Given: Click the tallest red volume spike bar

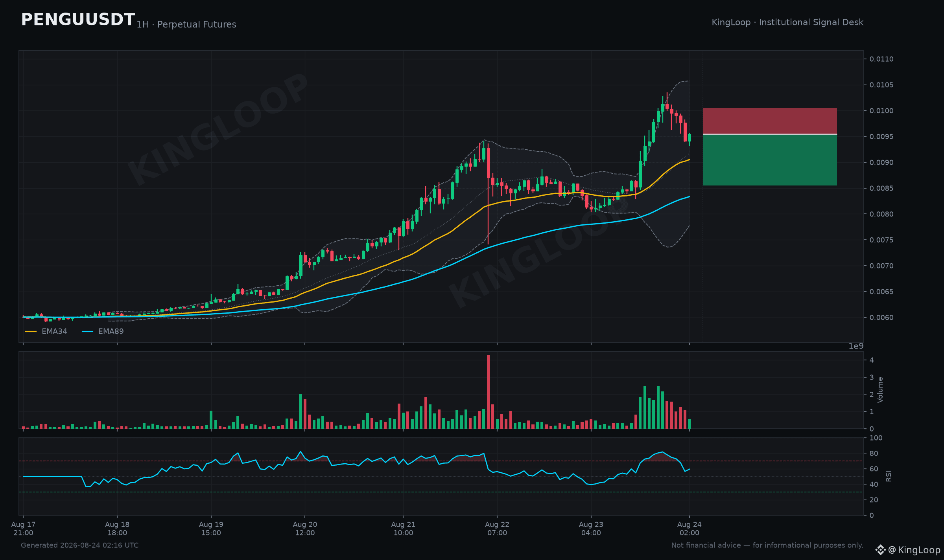Looking at the screenshot, I should point(488,391).
